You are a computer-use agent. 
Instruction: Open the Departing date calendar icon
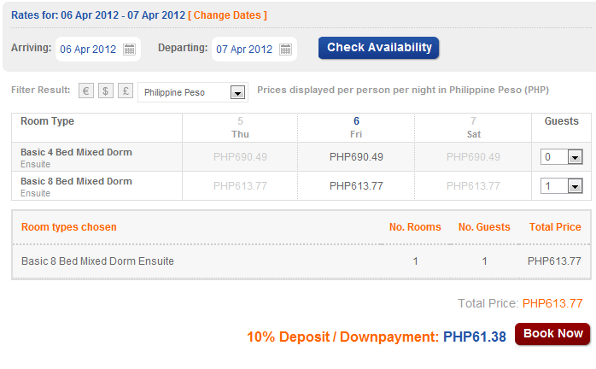(x=285, y=49)
